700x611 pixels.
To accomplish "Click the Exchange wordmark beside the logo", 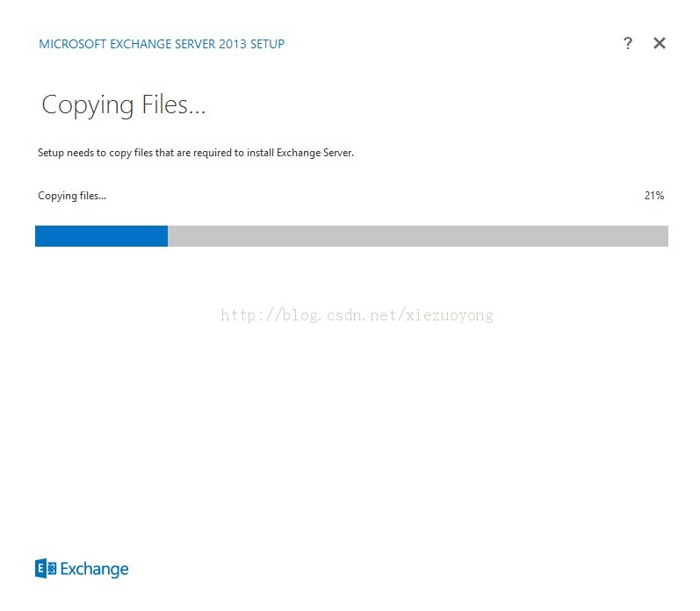I will (x=94, y=570).
